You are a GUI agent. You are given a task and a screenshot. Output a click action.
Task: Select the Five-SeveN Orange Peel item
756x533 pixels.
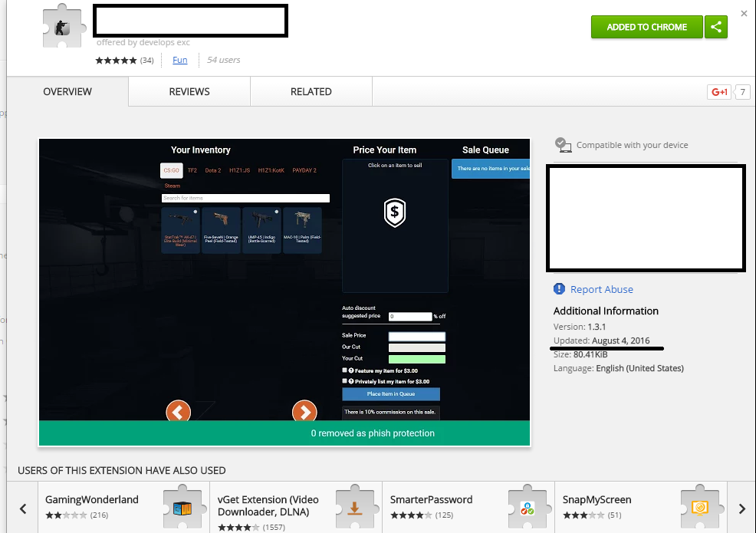[221, 230]
